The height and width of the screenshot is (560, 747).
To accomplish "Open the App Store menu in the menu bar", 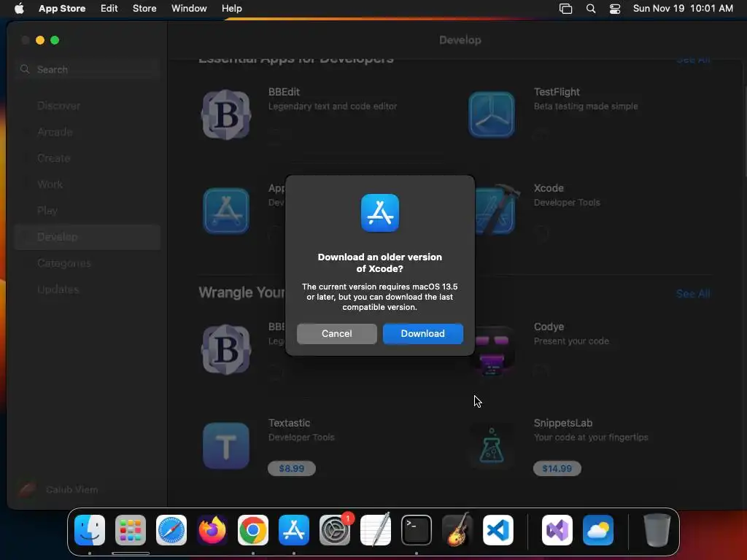I will click(62, 9).
